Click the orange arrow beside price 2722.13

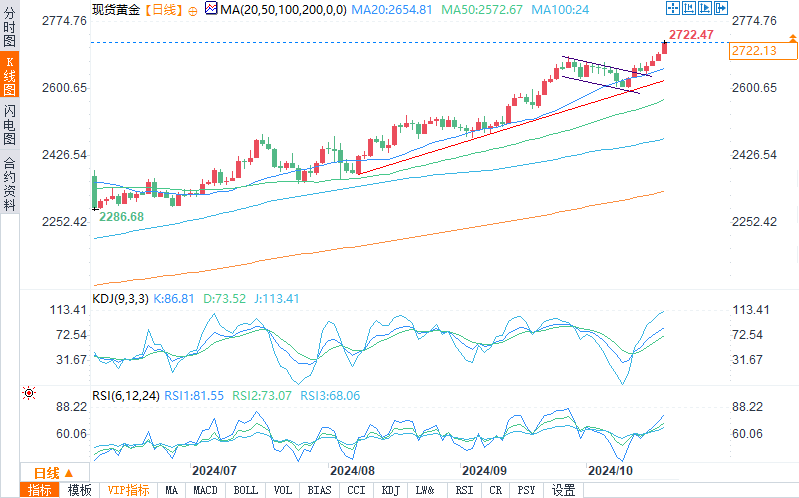tap(792, 38)
